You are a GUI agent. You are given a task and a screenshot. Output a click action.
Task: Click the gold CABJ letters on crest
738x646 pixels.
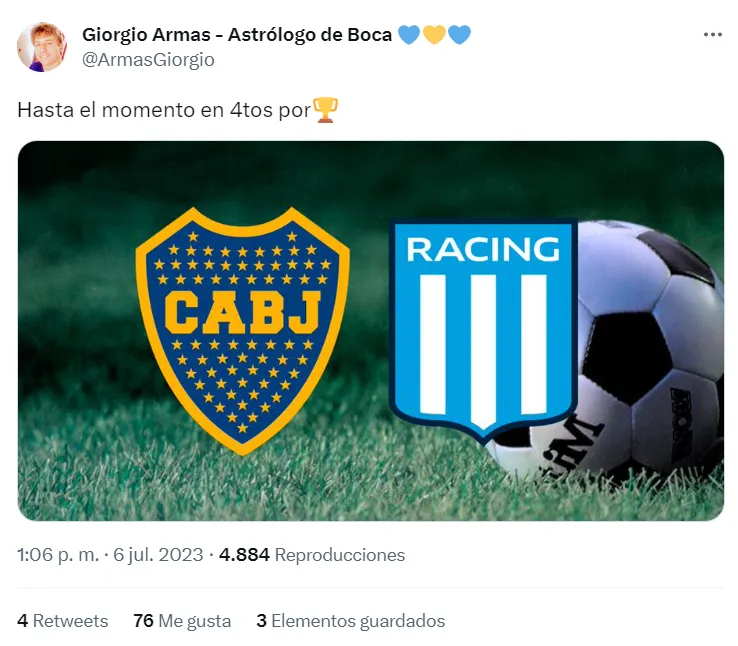pyautogui.click(x=242, y=312)
